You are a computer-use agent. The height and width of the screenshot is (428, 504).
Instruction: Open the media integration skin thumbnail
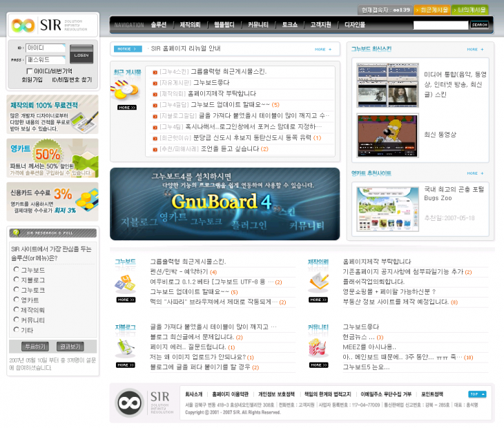point(387,85)
